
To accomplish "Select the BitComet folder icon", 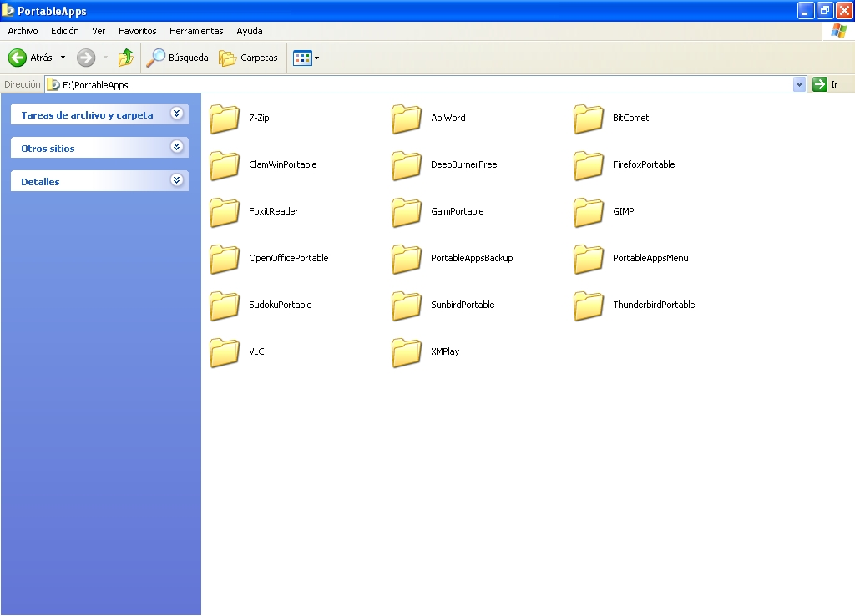I will [x=589, y=119].
